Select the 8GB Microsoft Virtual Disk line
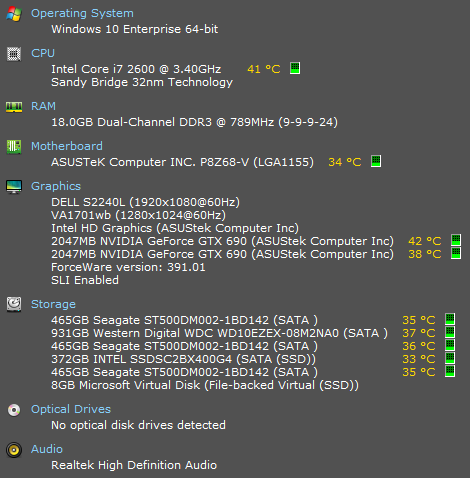 [x=205, y=385]
